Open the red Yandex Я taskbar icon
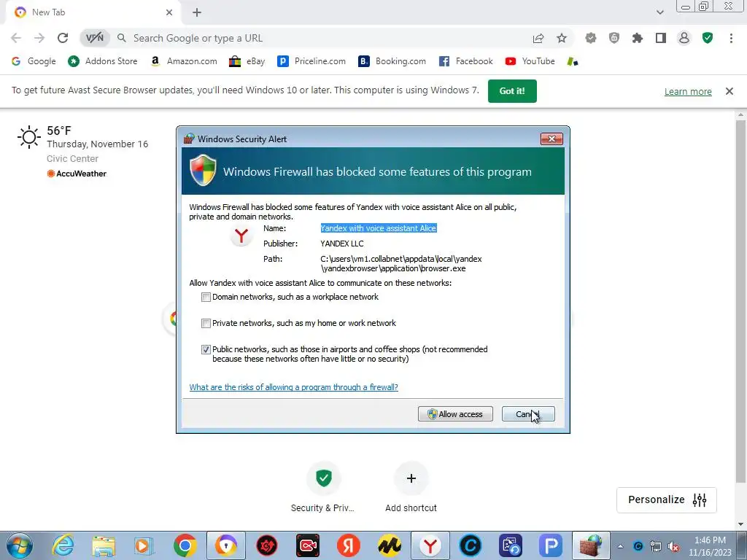Viewport: 747px width, 560px height. (349, 545)
